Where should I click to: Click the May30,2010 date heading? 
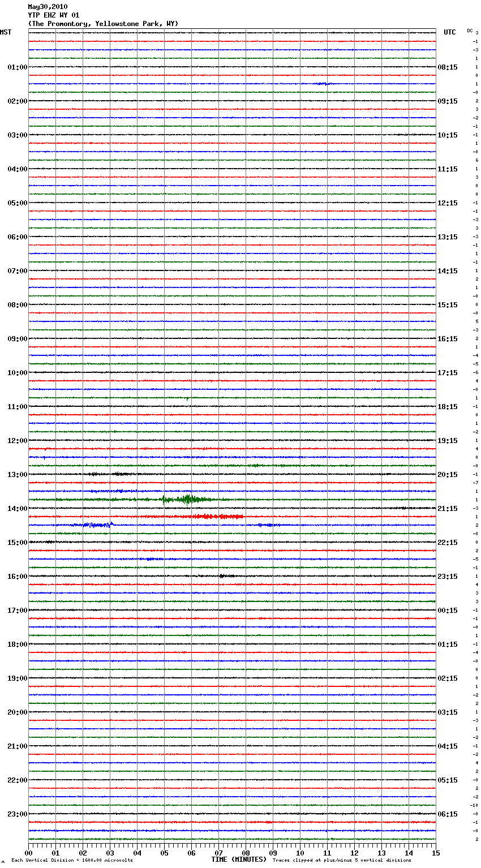48,7
